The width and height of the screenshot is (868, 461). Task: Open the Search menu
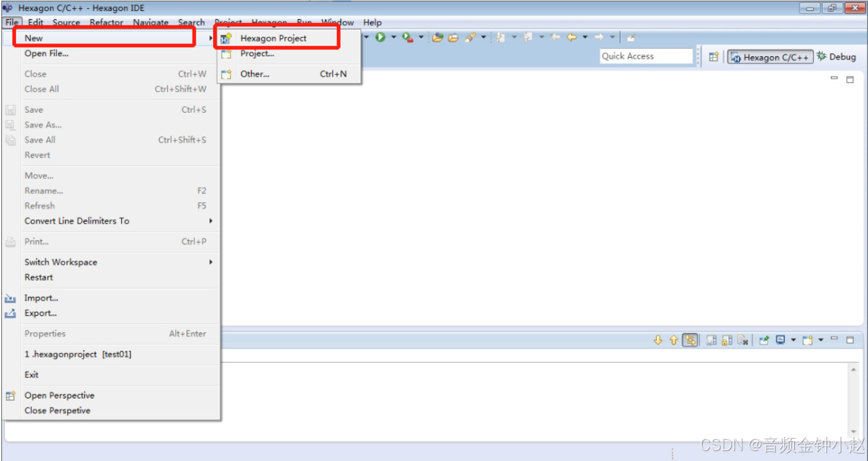(x=191, y=22)
